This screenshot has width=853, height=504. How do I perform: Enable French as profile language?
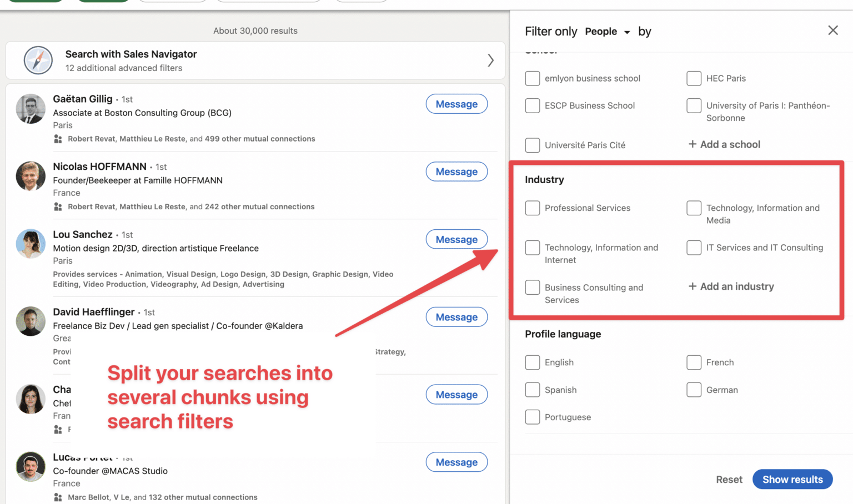click(x=694, y=362)
